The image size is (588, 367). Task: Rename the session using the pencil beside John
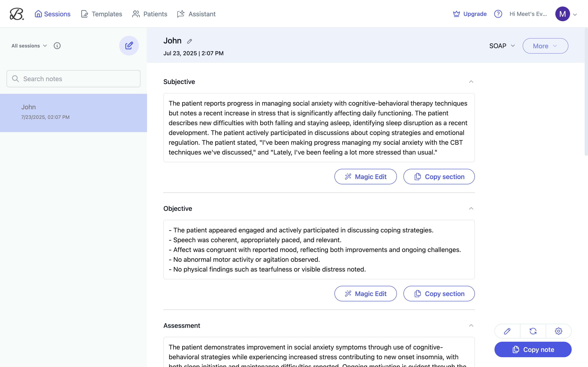pos(189,41)
